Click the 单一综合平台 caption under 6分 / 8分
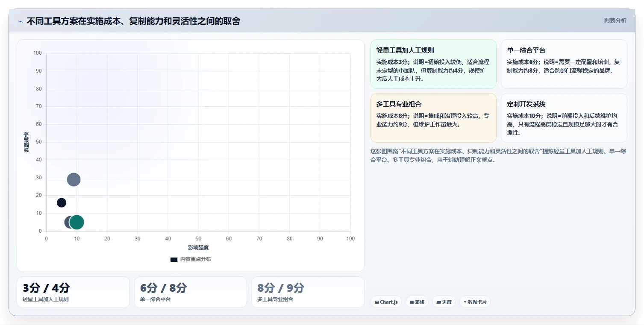Screen dimensions: 644x325 pyautogui.click(x=156, y=299)
